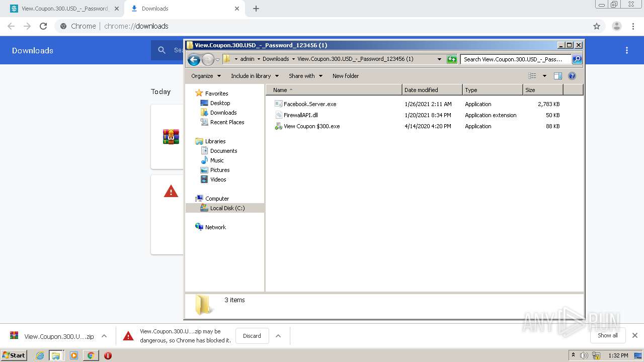
Task: Click the View Coupon $300.exe icon
Action: [x=278, y=126]
